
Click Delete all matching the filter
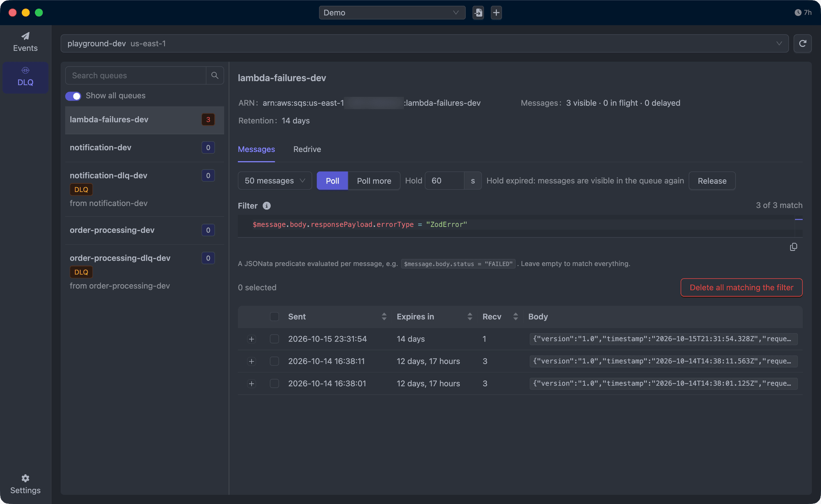741,288
